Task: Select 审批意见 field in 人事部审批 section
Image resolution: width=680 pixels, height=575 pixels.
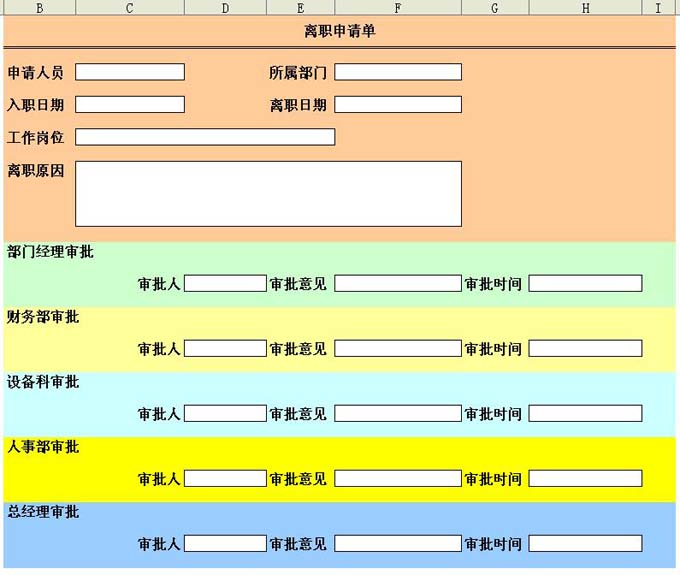Action: (398, 479)
